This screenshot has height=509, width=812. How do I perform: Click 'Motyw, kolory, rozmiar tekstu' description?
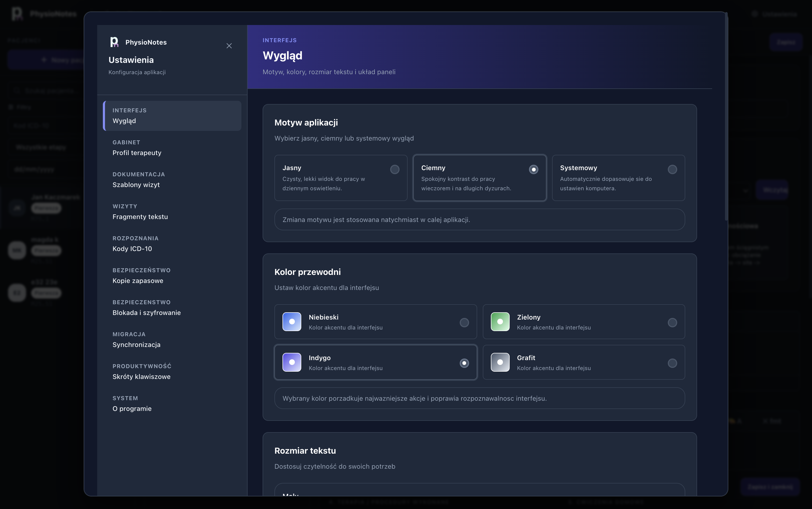pyautogui.click(x=329, y=72)
